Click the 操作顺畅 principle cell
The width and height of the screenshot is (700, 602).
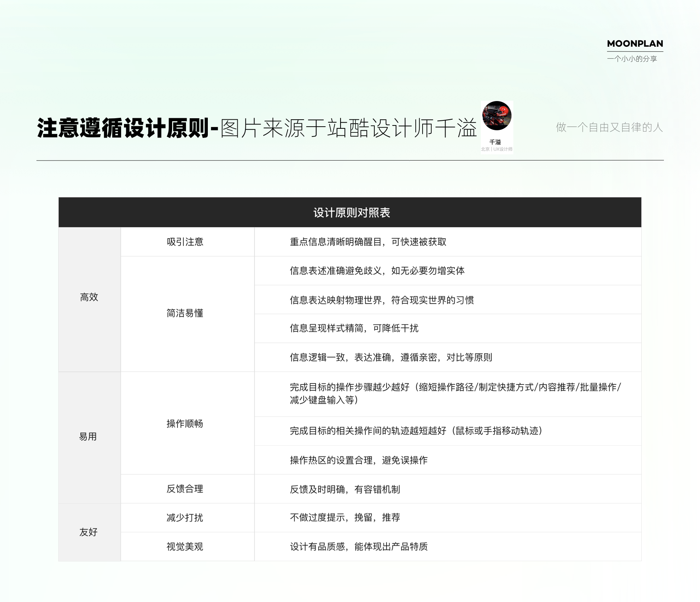pyautogui.click(x=185, y=424)
